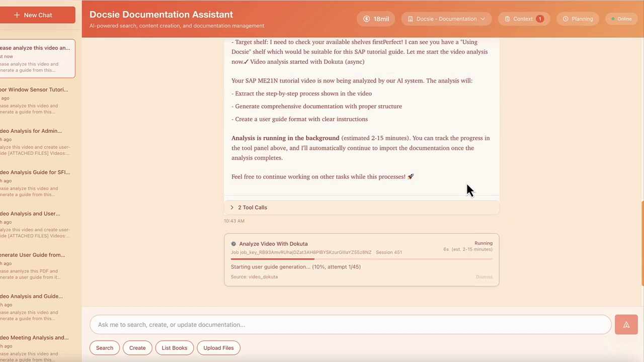644x362 pixels.
Task: Click the clock icon next to Planning
Action: click(x=566, y=19)
